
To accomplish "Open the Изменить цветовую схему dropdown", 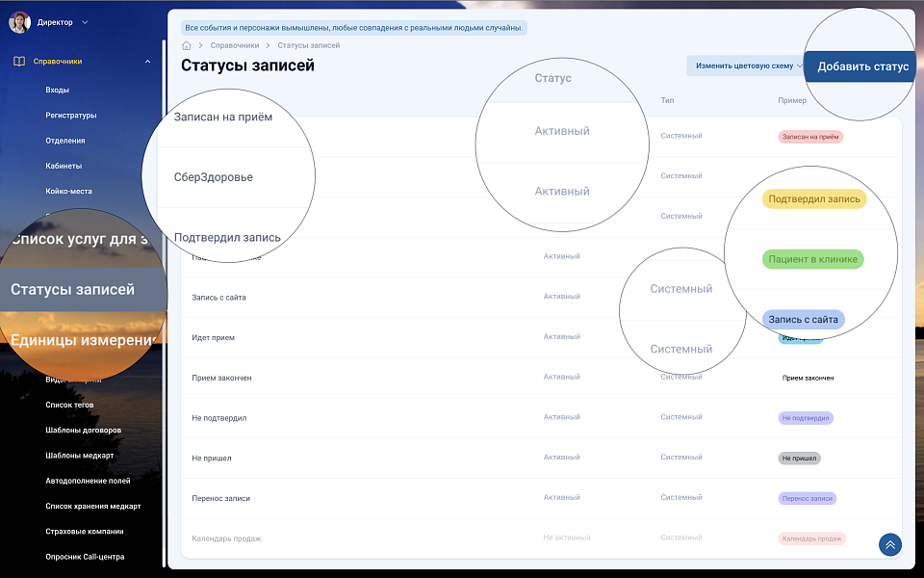I will 744,66.
